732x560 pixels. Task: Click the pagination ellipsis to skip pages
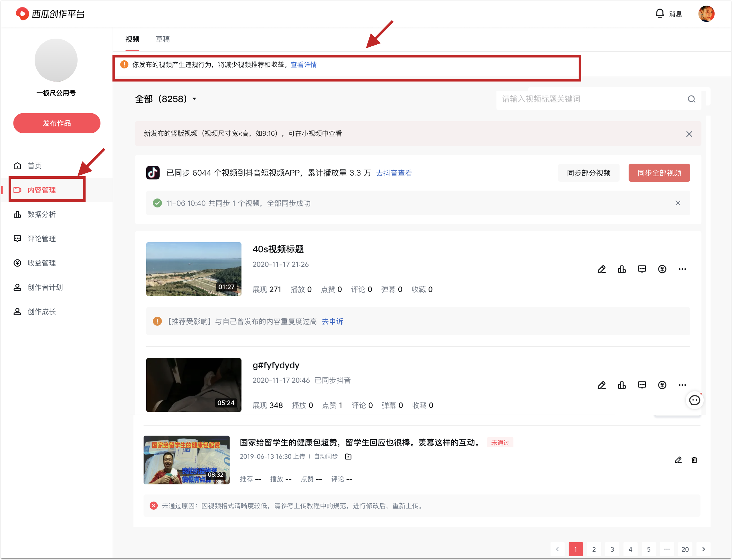[667, 549]
